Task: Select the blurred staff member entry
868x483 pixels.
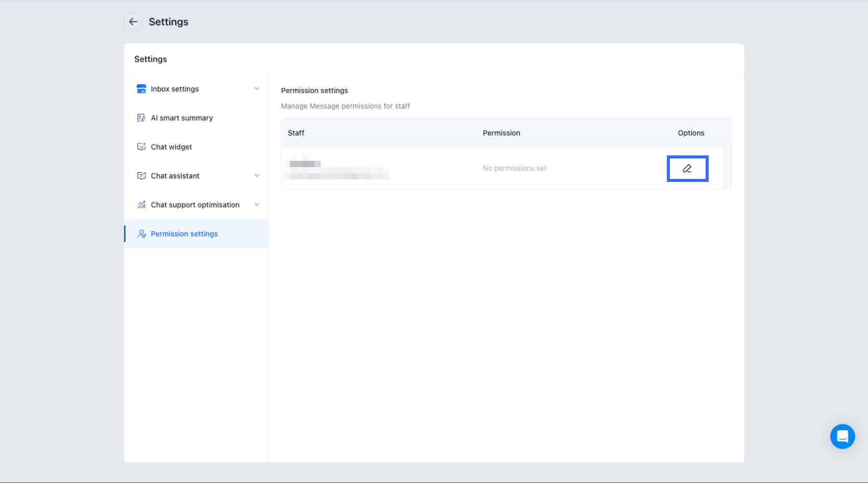Action: point(336,169)
